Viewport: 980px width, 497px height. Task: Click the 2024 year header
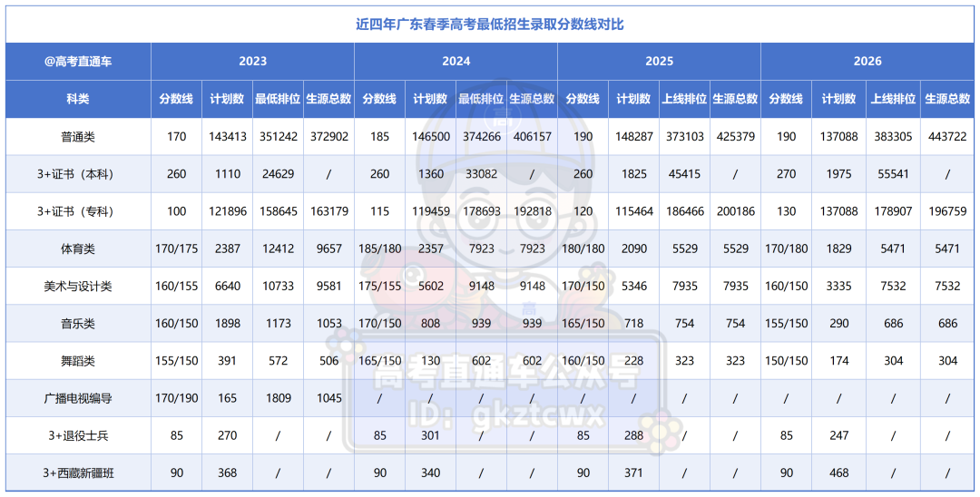456,61
